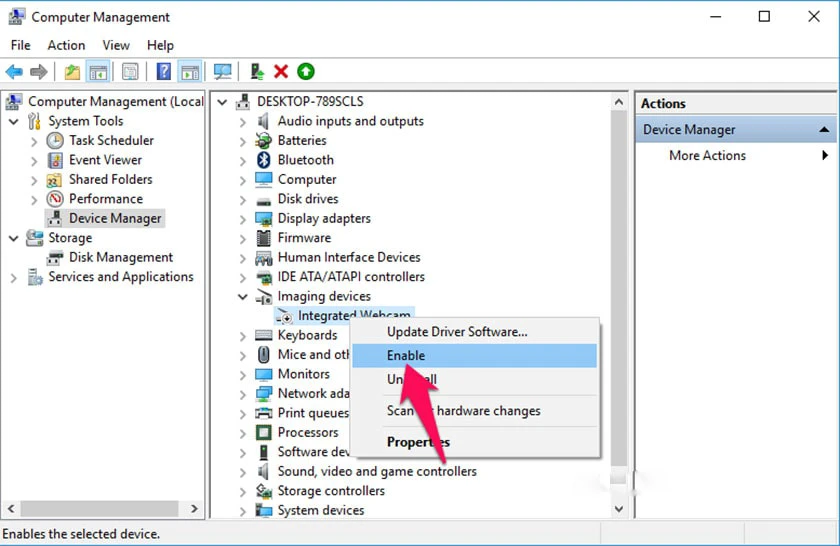The height and width of the screenshot is (546, 840).
Task: Click the device list scroll down arrow
Action: pos(619,509)
